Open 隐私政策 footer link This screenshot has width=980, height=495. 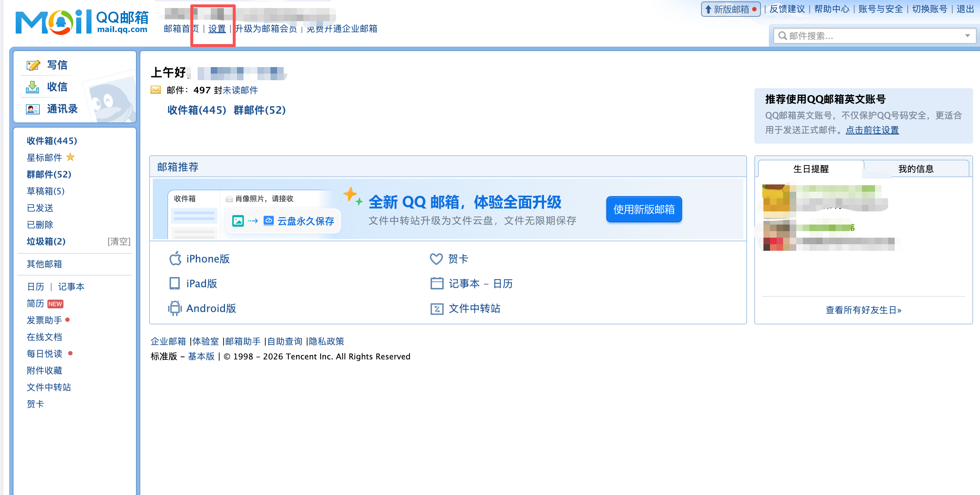(x=326, y=341)
